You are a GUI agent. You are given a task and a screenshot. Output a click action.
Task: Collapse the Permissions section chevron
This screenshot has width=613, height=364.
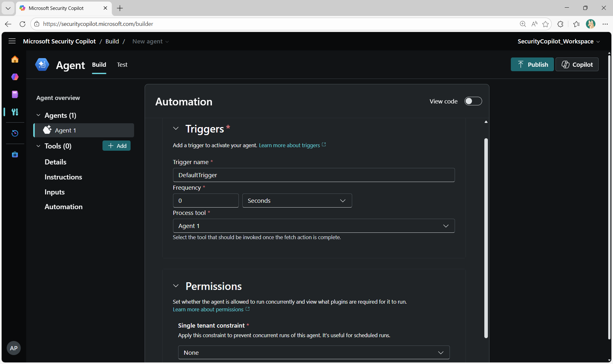tap(176, 286)
